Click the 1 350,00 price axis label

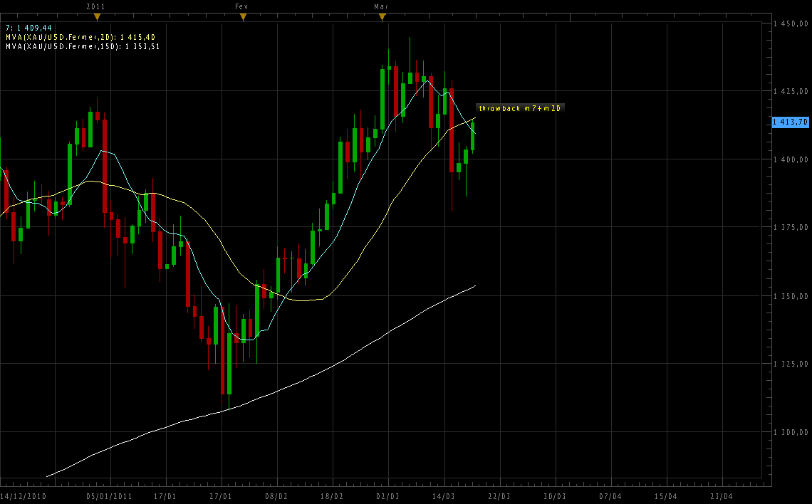pyautogui.click(x=792, y=295)
